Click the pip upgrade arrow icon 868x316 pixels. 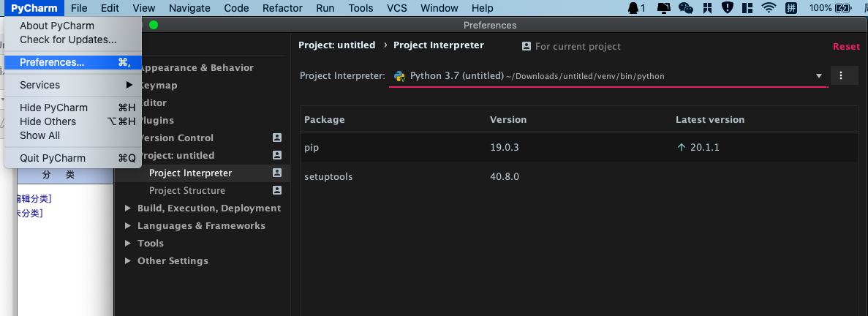(682, 147)
